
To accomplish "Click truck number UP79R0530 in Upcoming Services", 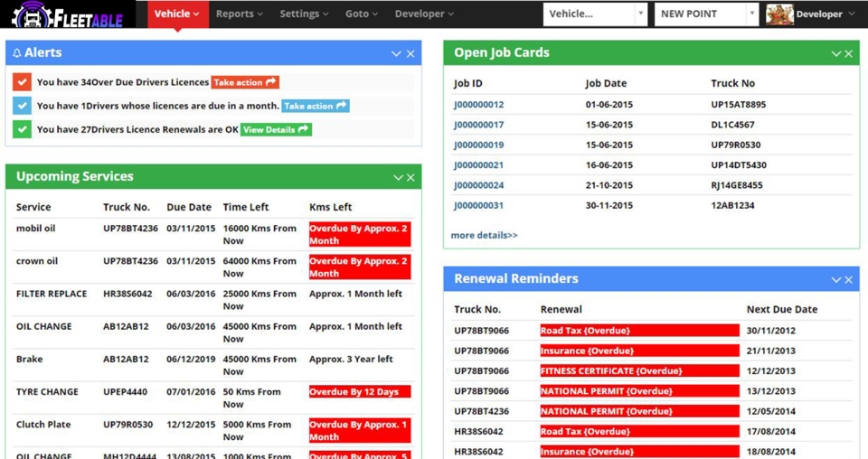I will coord(127,424).
